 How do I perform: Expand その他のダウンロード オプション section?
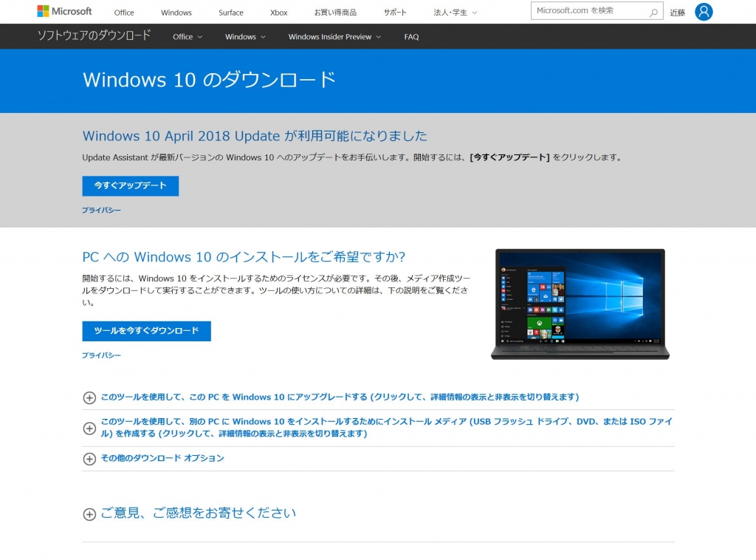162,458
